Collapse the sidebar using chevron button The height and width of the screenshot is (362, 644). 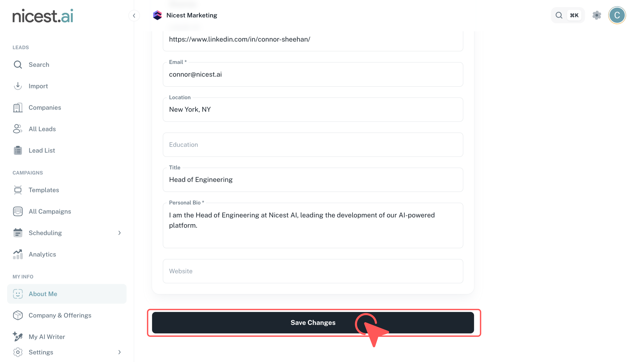click(134, 16)
